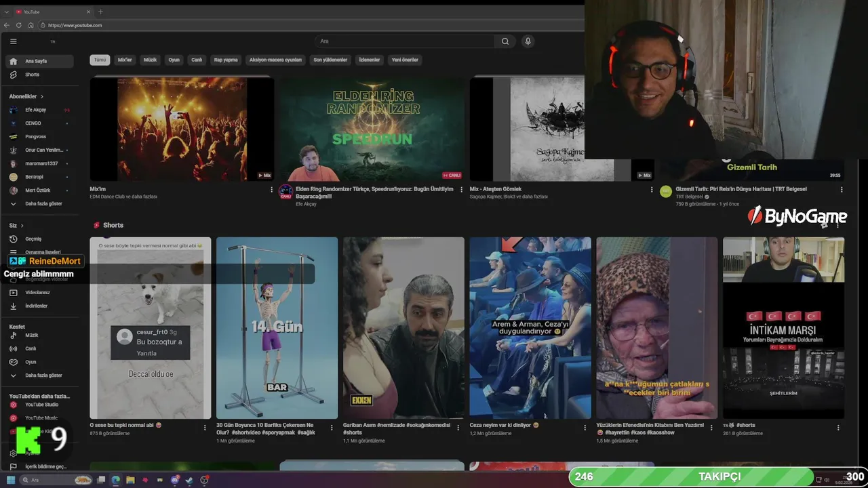
Task: Click Windows Start button
Action: pyautogui.click(x=10, y=480)
